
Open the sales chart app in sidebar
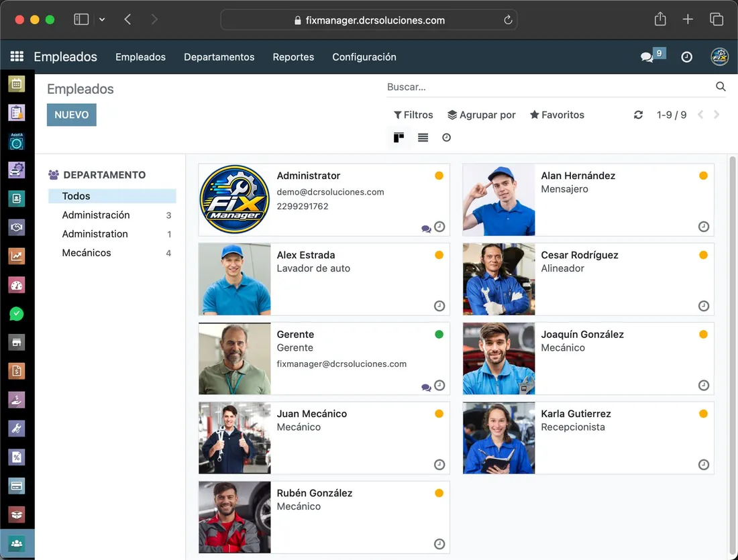coord(17,256)
